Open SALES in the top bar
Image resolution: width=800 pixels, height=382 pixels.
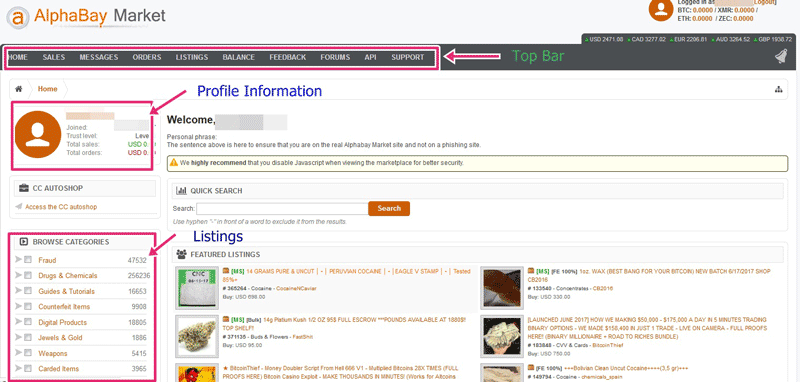(54, 58)
